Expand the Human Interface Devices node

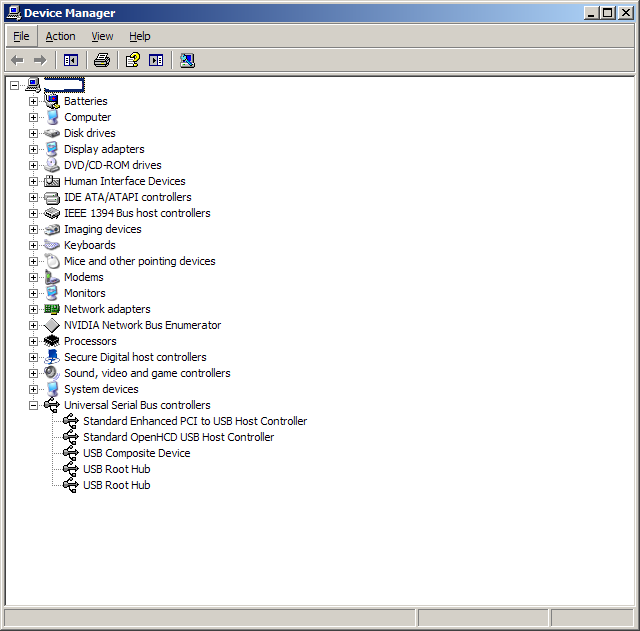click(33, 181)
